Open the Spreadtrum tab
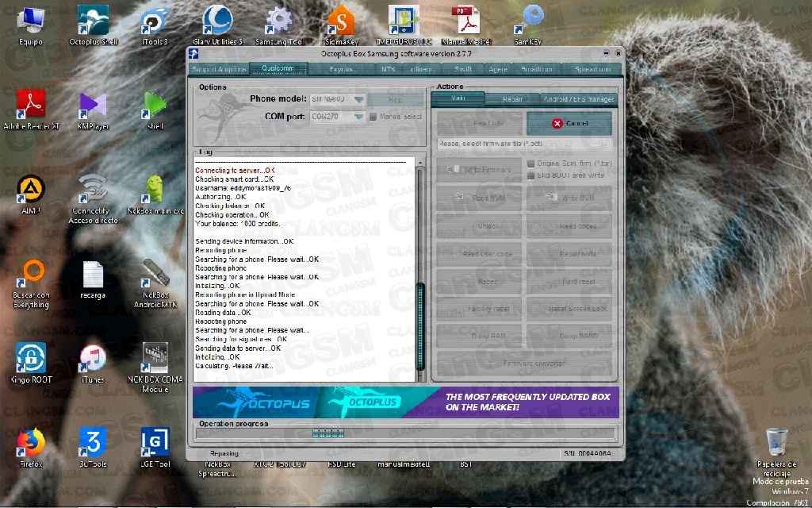812x508 pixels. pos(592,69)
